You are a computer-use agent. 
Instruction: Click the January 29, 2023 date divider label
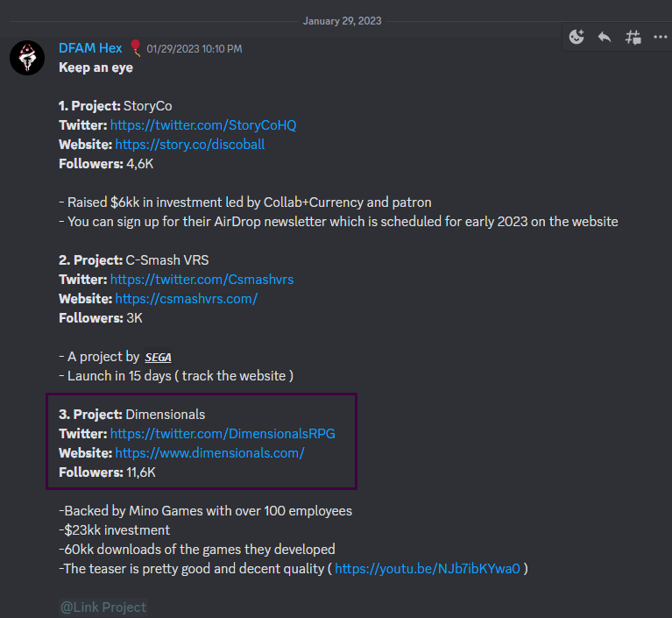click(342, 21)
